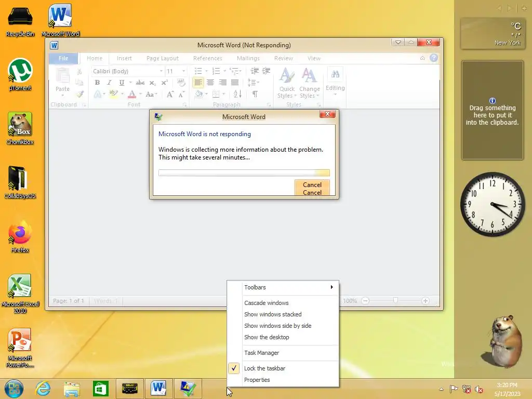Switch to the Page Layout tab
Image resolution: width=532 pixels, height=399 pixels.
(x=163, y=58)
